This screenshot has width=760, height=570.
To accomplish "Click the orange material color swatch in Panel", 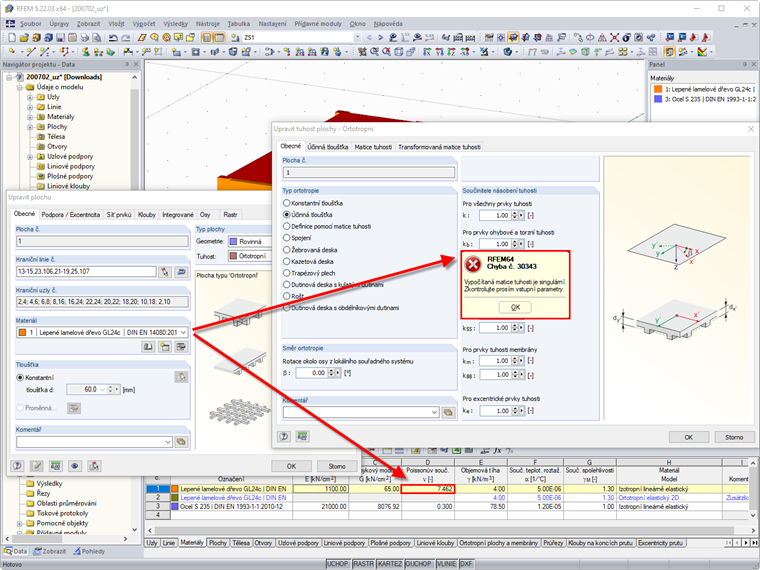I will [x=658, y=89].
